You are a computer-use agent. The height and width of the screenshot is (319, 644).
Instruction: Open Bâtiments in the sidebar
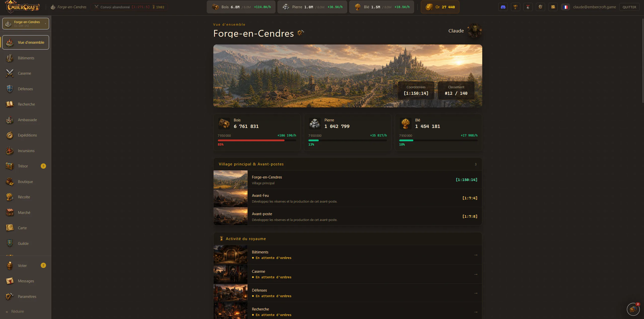26,58
